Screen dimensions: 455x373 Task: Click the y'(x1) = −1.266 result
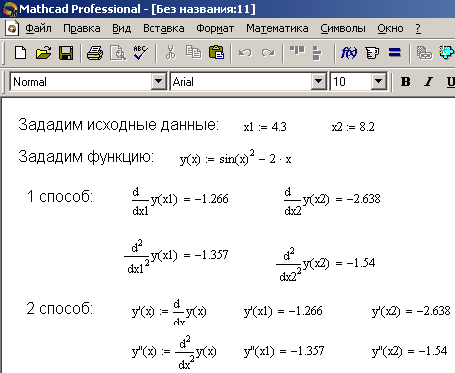point(283,311)
